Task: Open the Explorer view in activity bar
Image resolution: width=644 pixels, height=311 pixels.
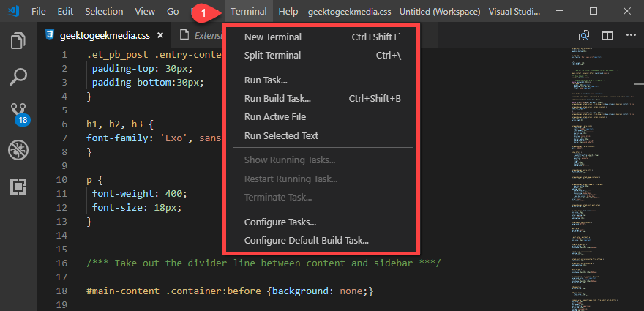Action: (18, 41)
